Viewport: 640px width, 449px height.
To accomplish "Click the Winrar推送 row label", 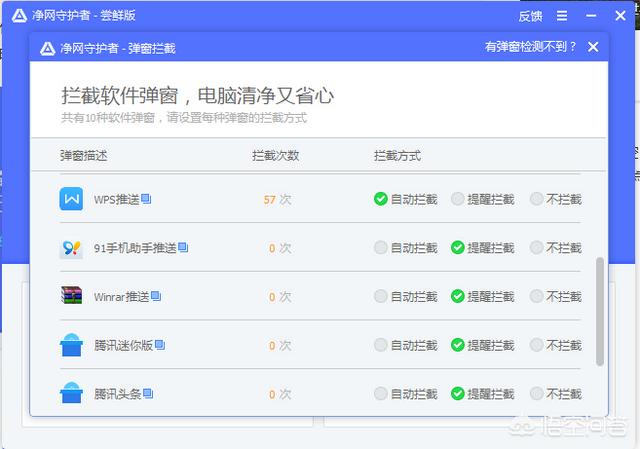I will pyautogui.click(x=122, y=297).
